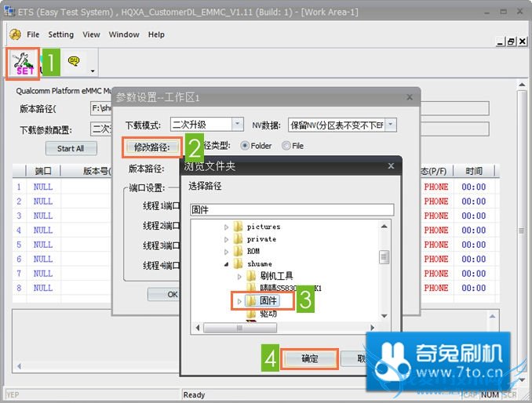Click the 修改路径 button
532x403 pixels.
[151, 147]
